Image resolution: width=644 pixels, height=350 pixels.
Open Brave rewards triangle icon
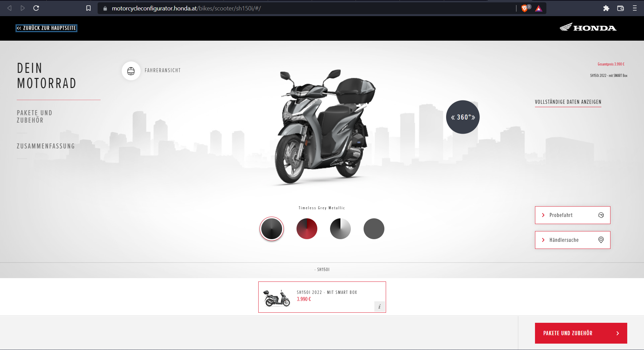coord(539,8)
